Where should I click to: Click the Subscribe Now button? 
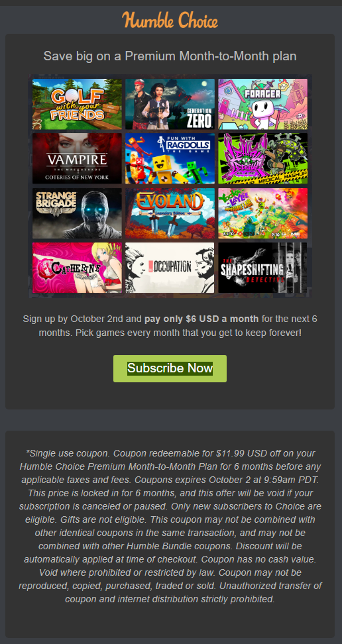(170, 368)
